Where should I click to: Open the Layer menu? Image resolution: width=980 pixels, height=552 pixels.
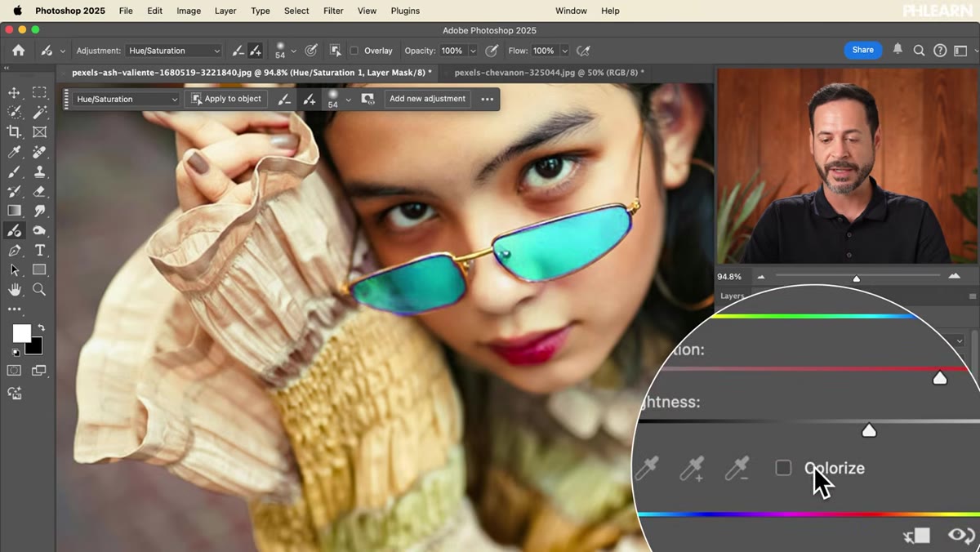pos(225,11)
